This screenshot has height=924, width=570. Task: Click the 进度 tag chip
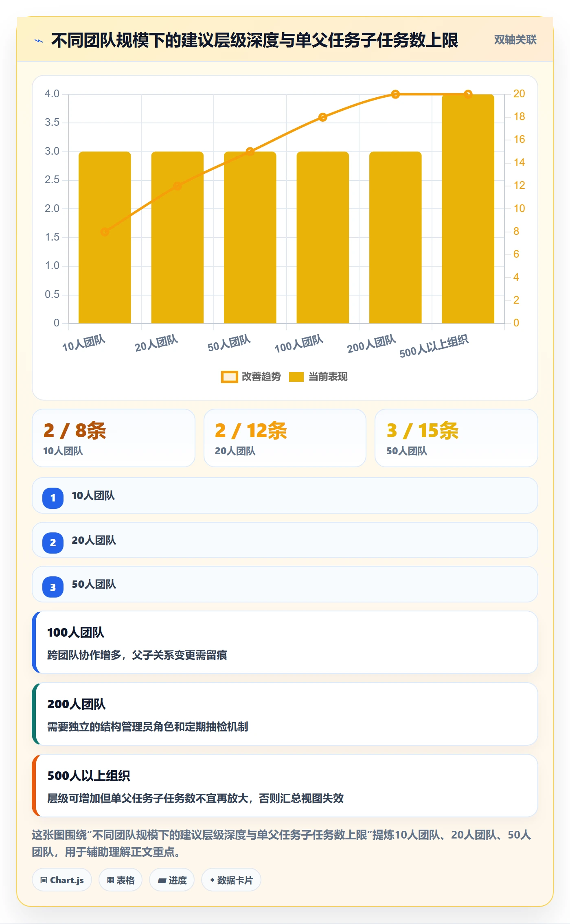pos(172,880)
